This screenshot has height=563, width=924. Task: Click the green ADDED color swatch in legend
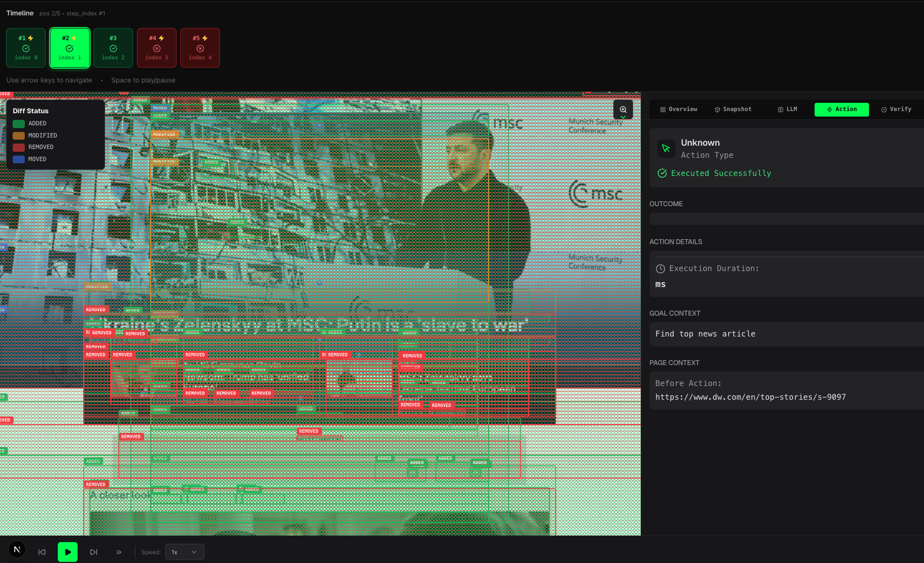coord(19,124)
